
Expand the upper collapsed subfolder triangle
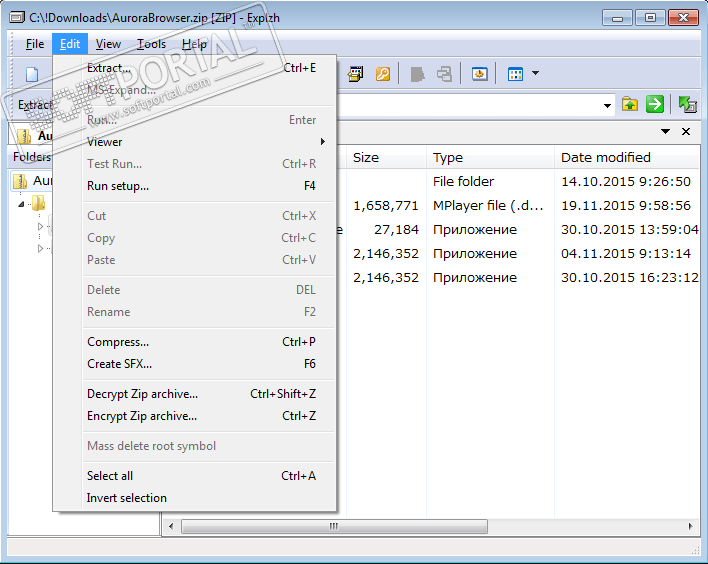41,226
